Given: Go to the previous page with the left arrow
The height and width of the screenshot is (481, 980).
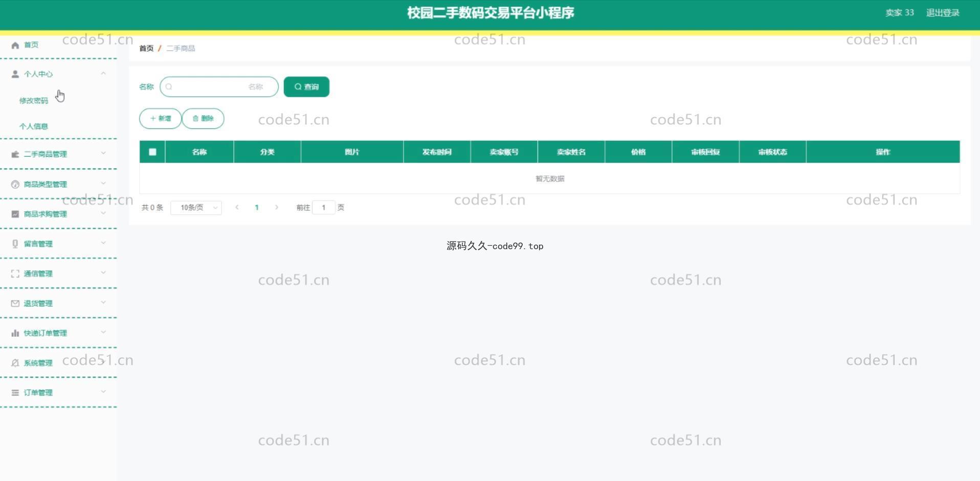Looking at the screenshot, I should pyautogui.click(x=237, y=207).
